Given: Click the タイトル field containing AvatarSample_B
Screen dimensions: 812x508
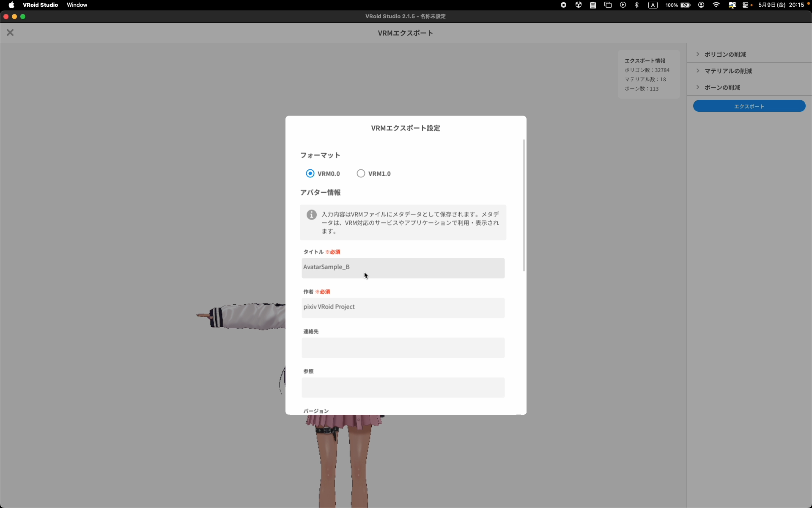Looking at the screenshot, I should [403, 268].
